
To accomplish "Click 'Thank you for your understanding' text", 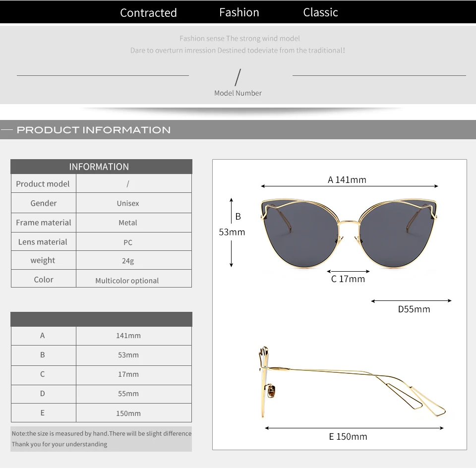I will 59,444.
